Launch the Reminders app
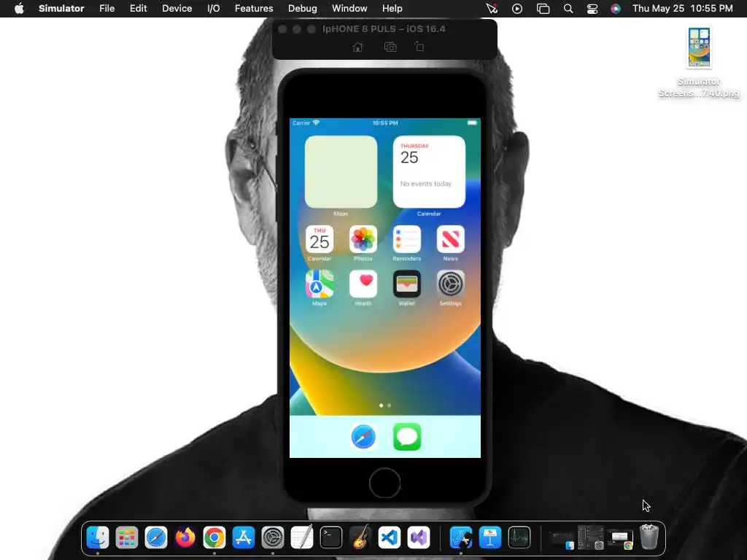The image size is (747, 560). click(x=407, y=239)
